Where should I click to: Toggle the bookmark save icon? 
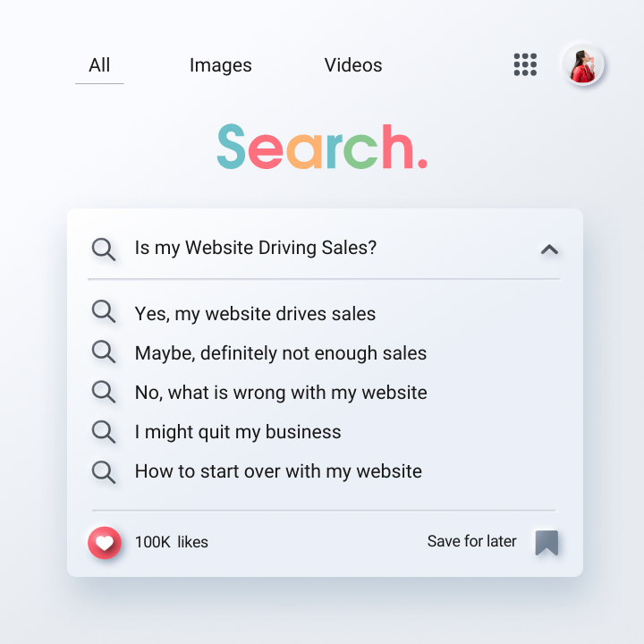point(547,542)
